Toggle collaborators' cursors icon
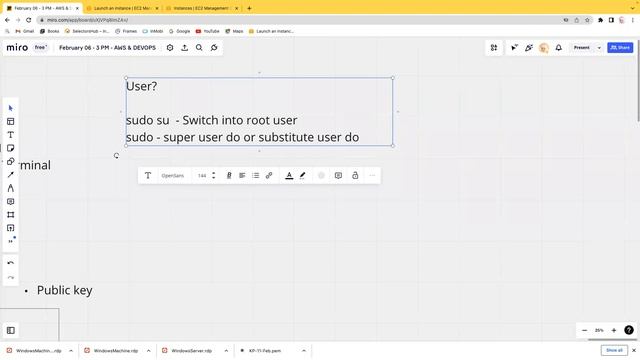Image resolution: width=640 pixels, height=360 pixels. point(514,48)
